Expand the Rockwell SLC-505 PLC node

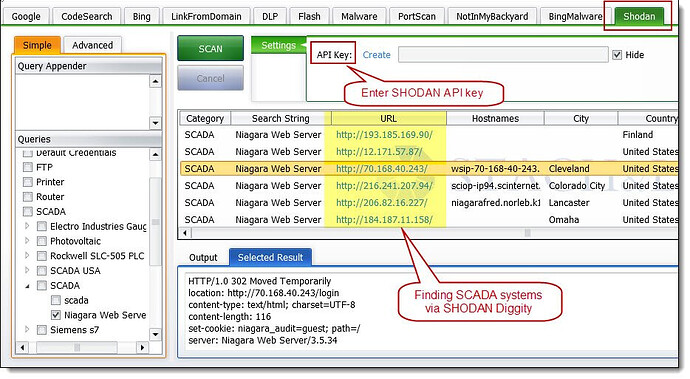(27, 255)
